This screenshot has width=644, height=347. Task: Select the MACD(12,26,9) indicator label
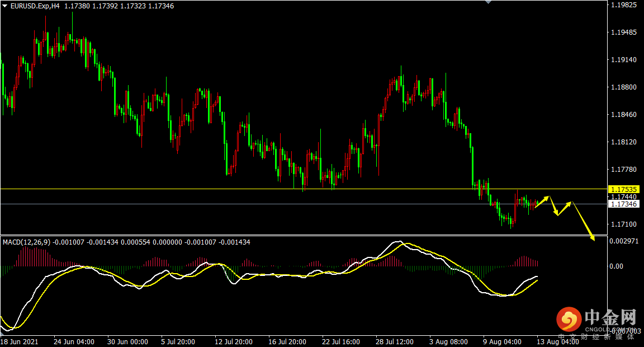tap(26, 242)
